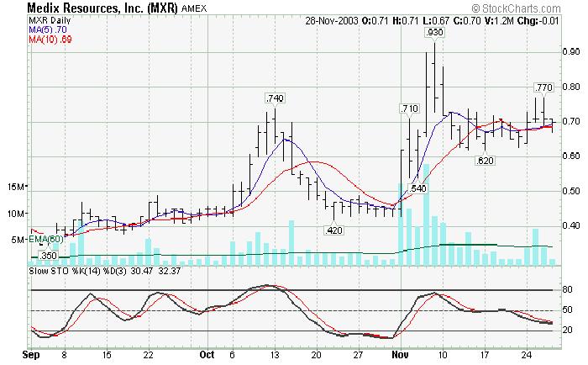Click the V:1.2M volume value
588x365 pixels.
pyautogui.click(x=499, y=20)
